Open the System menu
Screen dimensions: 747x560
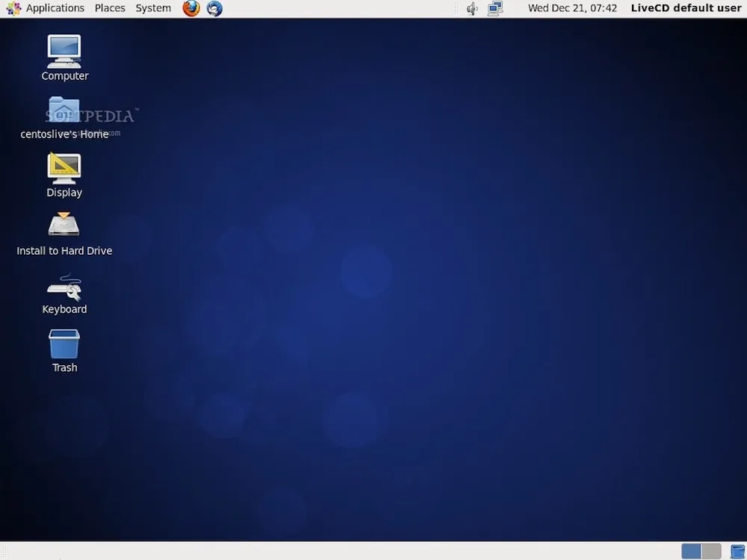[153, 8]
